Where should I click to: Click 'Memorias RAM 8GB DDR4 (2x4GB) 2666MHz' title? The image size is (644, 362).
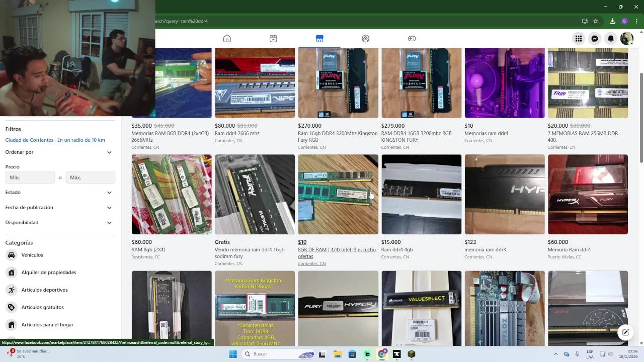pos(170,137)
